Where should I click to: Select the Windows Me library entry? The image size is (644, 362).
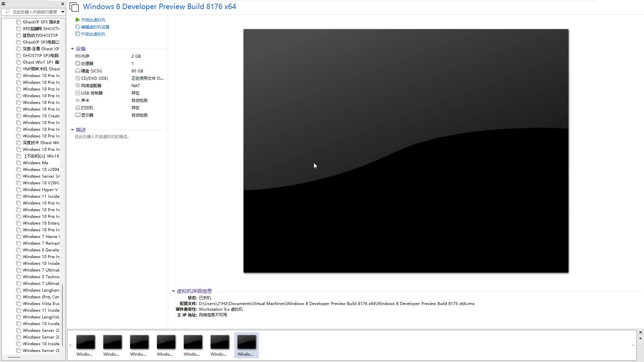[x=35, y=163]
